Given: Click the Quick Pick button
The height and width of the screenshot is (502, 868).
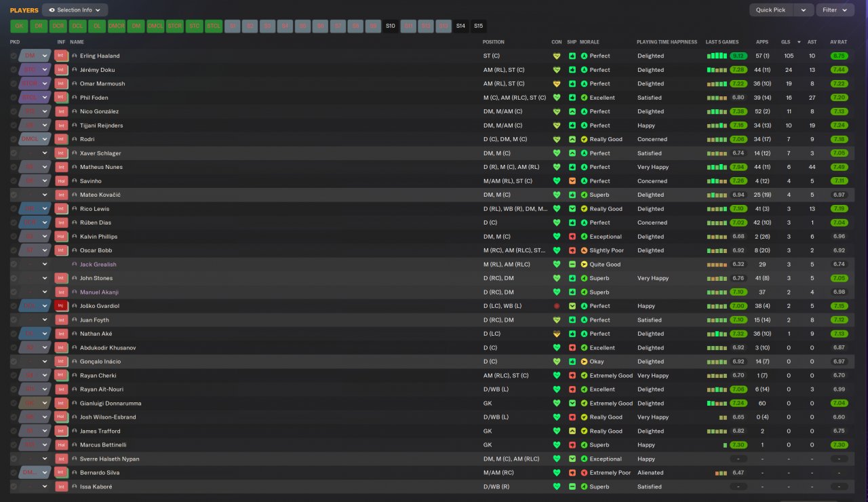Looking at the screenshot, I should click(771, 10).
